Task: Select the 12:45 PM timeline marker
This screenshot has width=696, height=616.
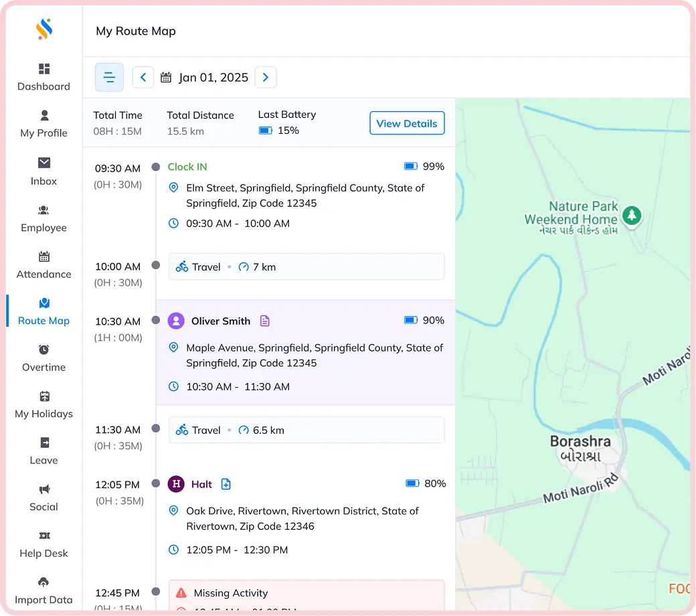Action: (155, 592)
